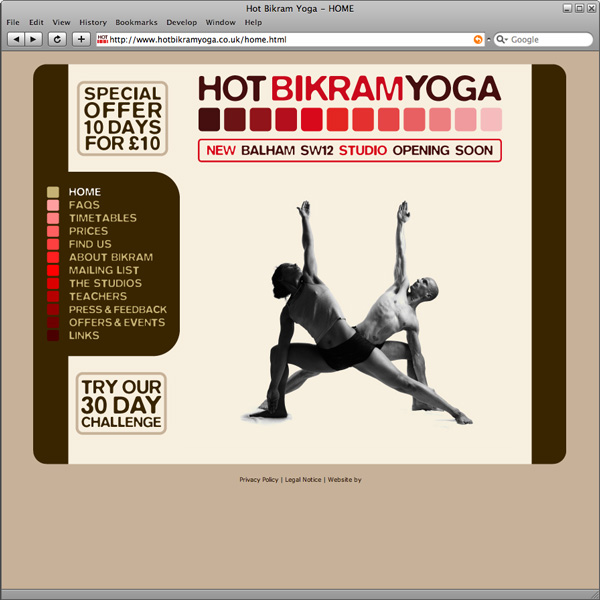Open the Edit menu
This screenshot has width=600, height=600.
coord(36,22)
